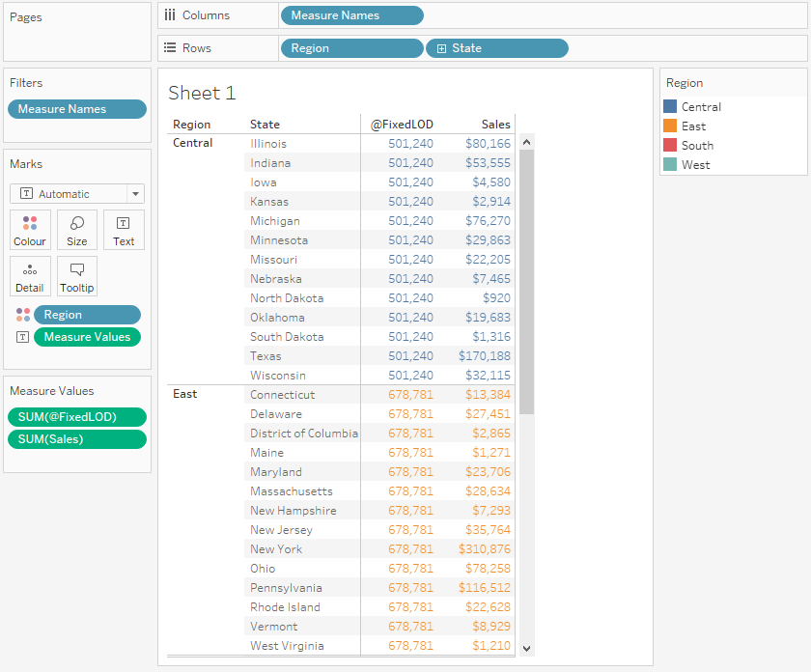
Task: Select the East orange legend swatch
Action: [x=670, y=126]
